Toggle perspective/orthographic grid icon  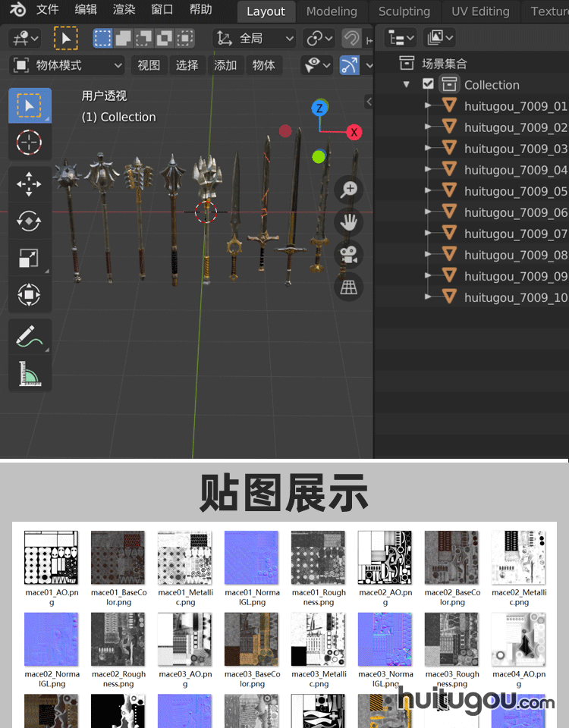349,287
